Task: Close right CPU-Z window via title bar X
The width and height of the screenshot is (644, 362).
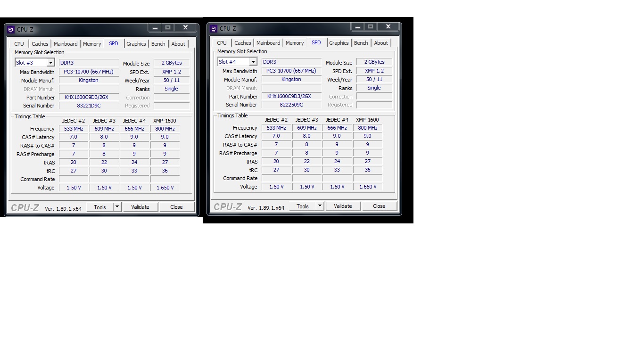Action: point(388,27)
